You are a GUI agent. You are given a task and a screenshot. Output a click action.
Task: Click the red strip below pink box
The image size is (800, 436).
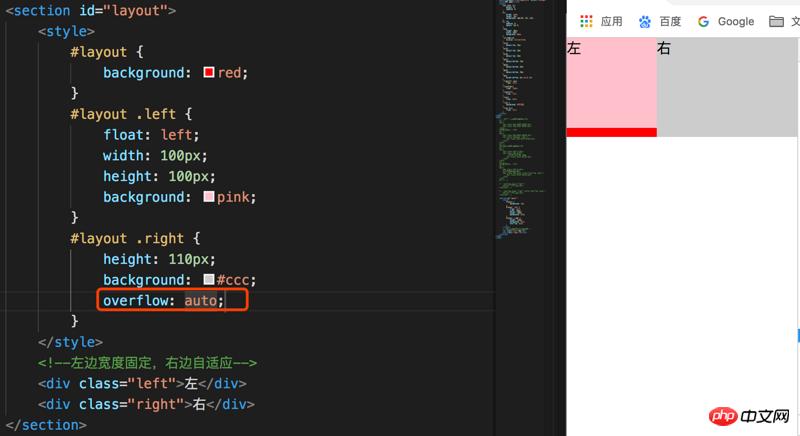click(611, 132)
